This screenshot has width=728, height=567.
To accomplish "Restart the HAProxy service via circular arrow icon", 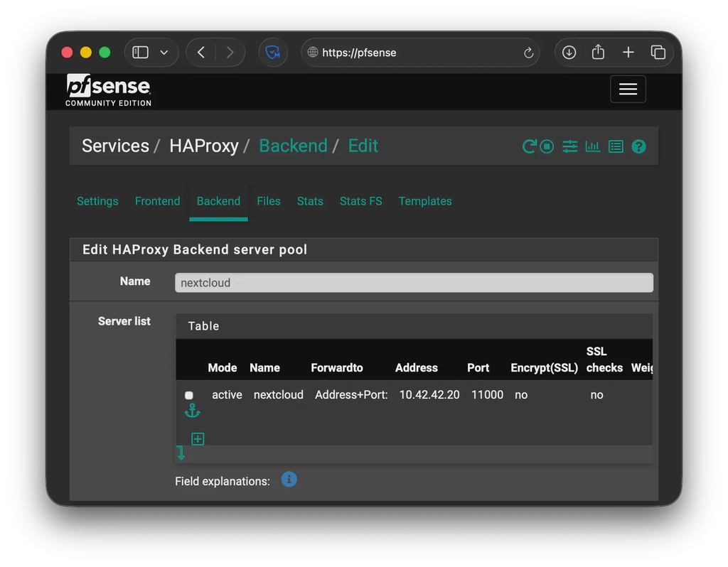I will pos(530,146).
